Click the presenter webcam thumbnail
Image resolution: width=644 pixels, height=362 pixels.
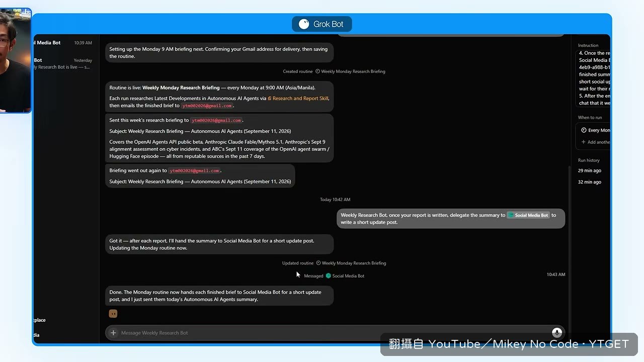tap(16, 60)
